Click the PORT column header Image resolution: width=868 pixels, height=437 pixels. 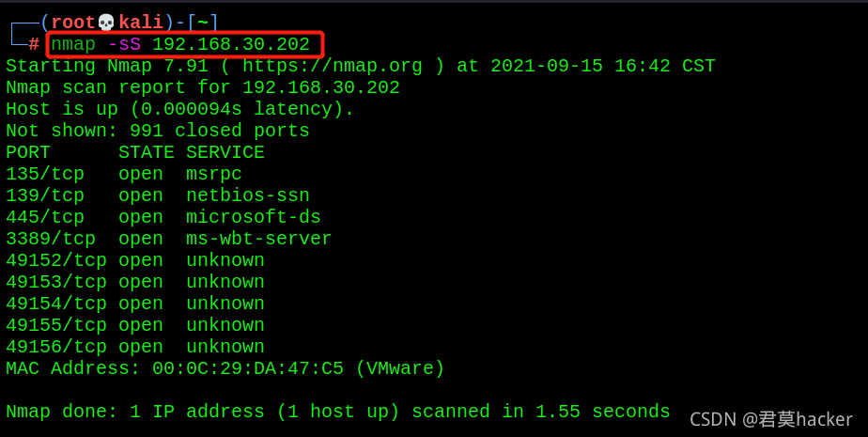[28, 152]
